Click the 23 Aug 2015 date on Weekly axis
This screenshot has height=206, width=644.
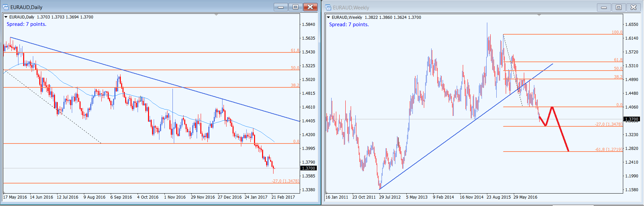(499, 197)
